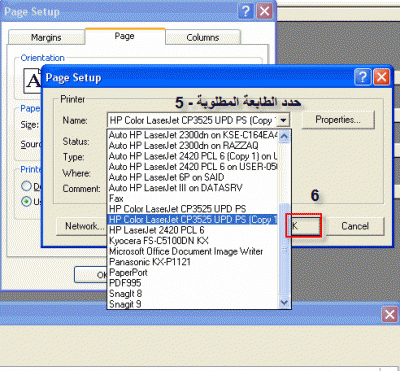Click the printer list scroll-down arrow
400x371 pixels.
click(284, 302)
